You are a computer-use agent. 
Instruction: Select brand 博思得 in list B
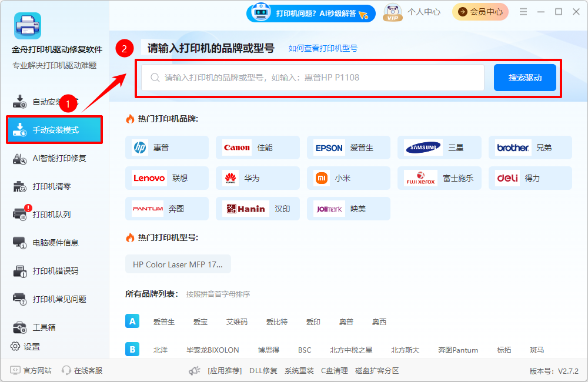[x=269, y=350]
